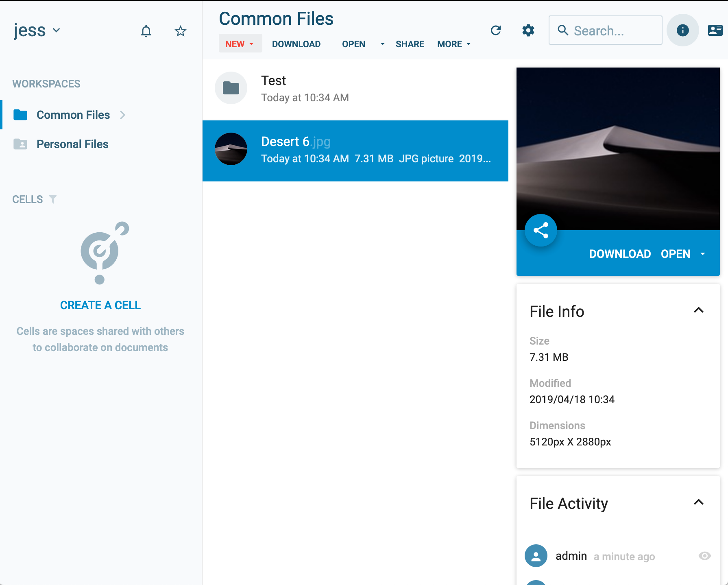Image resolution: width=728 pixels, height=585 pixels.
Task: Click the 2019/04/18 10:34 modified value
Action: click(572, 399)
